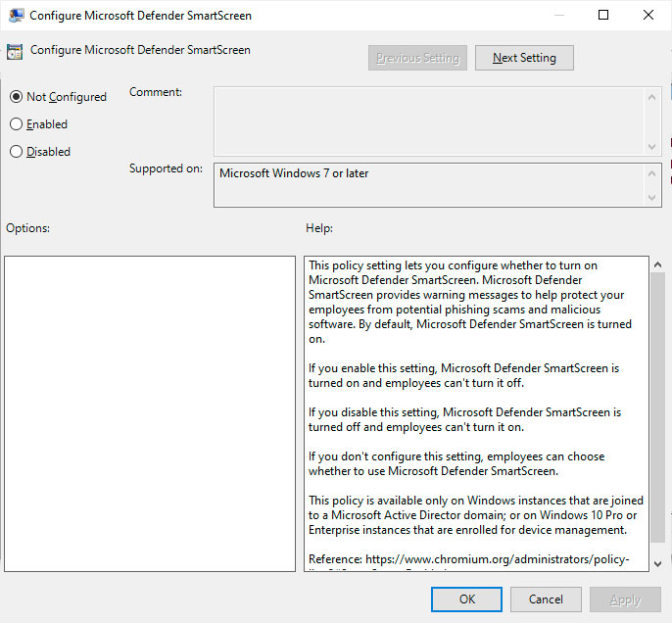Image resolution: width=672 pixels, height=623 pixels.
Task: Click the title bar policy window icon
Action: pos(16,16)
